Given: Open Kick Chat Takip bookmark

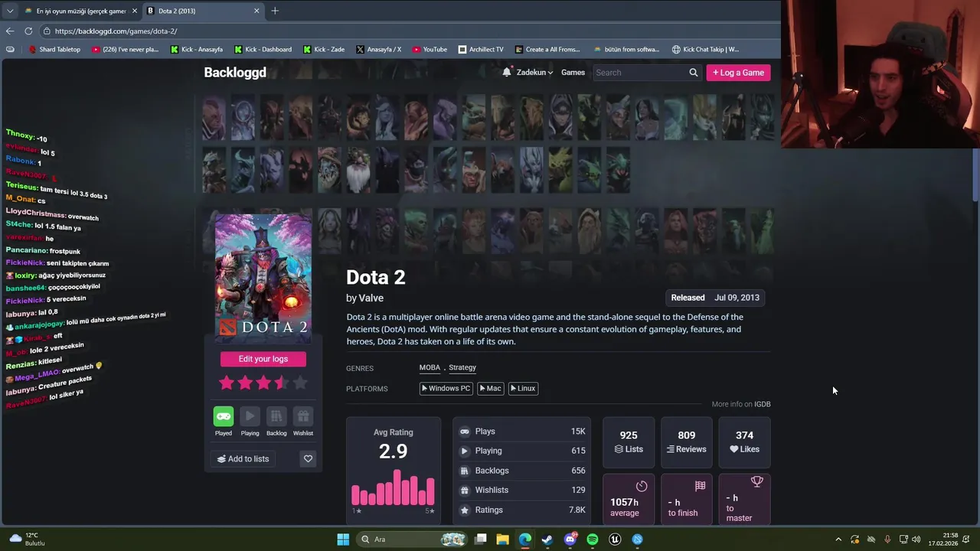Looking at the screenshot, I should tap(705, 49).
